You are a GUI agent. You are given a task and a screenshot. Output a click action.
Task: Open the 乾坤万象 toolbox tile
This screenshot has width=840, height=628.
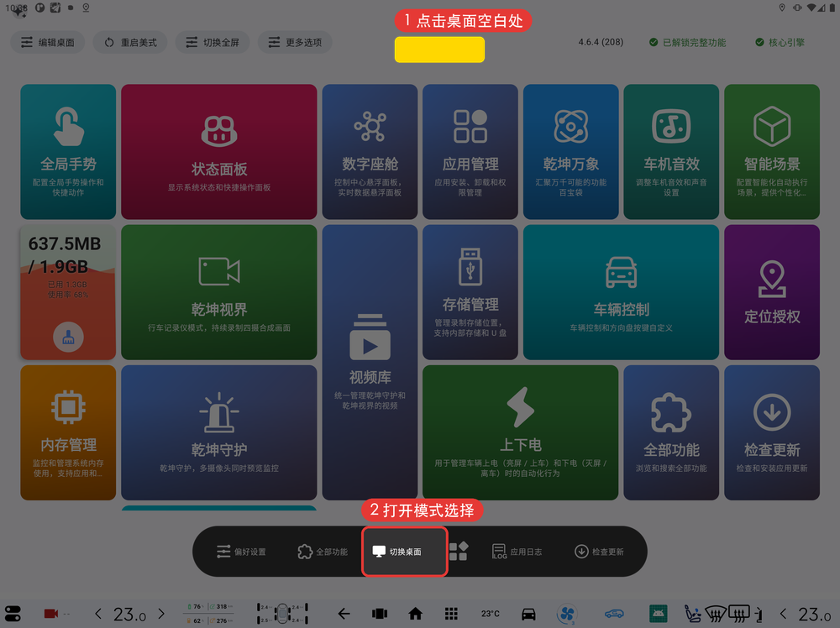[571, 151]
